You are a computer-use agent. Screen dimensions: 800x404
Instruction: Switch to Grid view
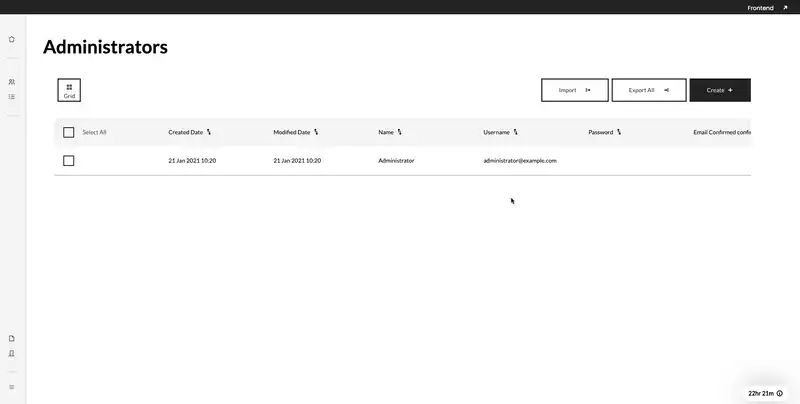click(x=69, y=91)
